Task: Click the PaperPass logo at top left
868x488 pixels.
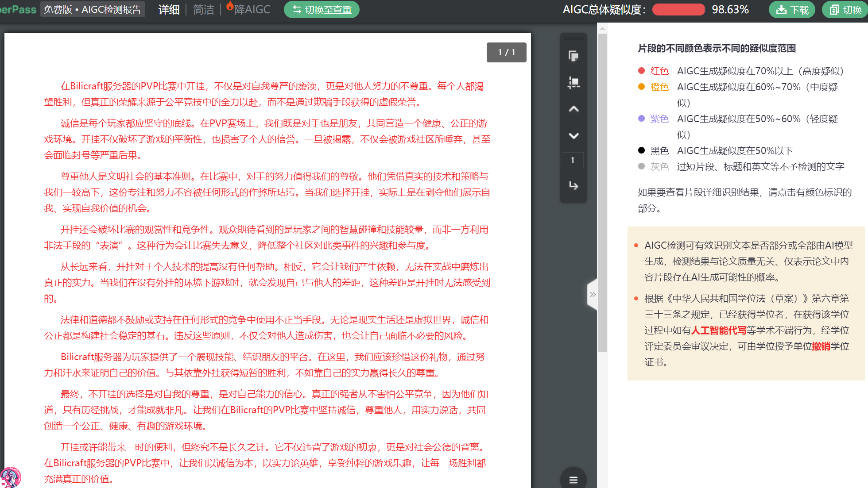Action: pyautogui.click(x=18, y=10)
